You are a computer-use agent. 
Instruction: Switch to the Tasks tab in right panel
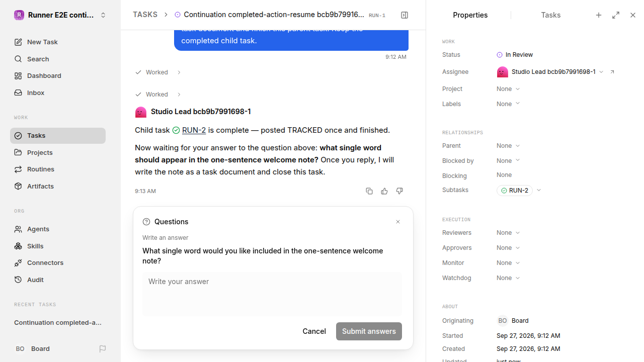550,15
